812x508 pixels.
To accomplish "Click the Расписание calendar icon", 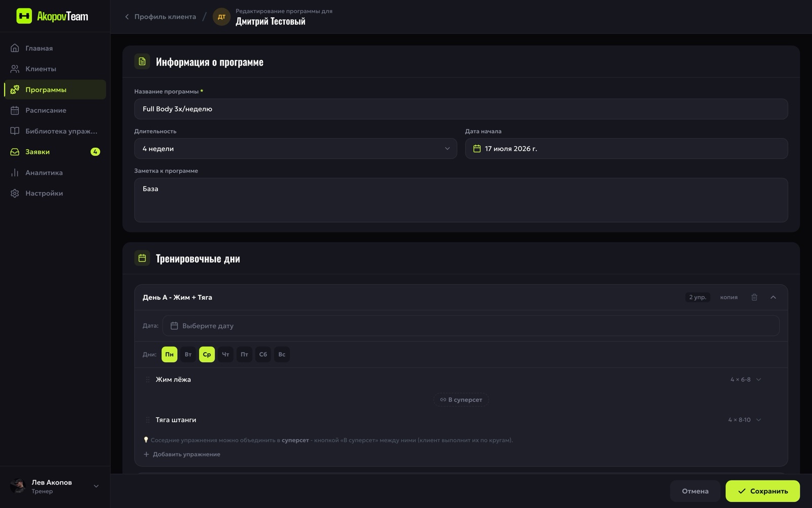I will 15,110.
